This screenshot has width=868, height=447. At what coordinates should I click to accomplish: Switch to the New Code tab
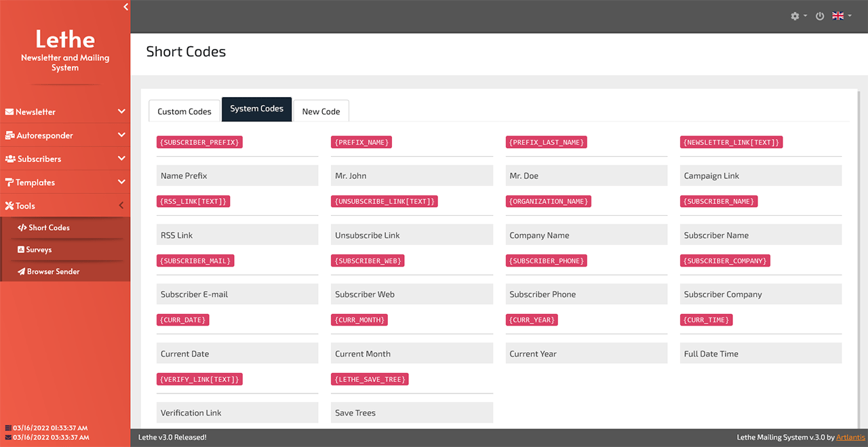click(321, 111)
